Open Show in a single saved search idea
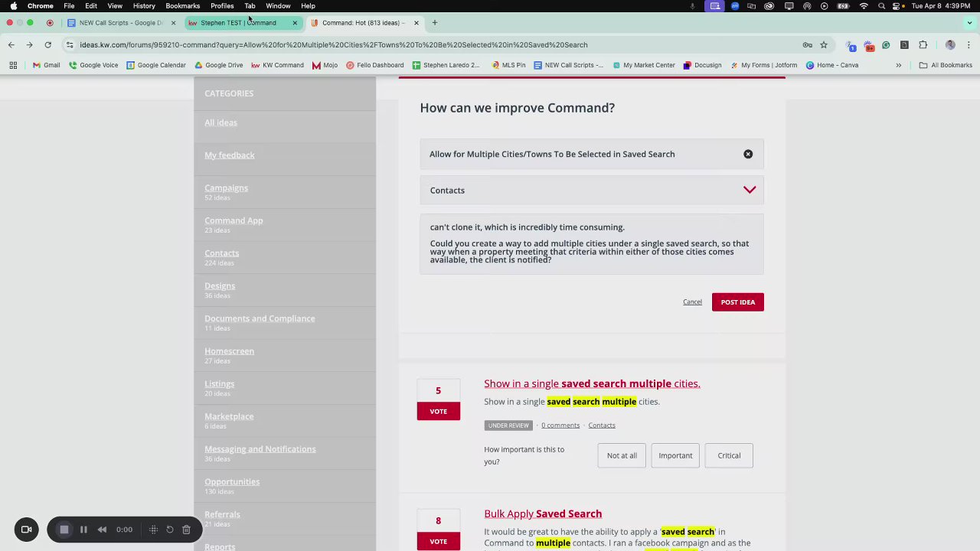The height and width of the screenshot is (551, 980). tap(592, 383)
